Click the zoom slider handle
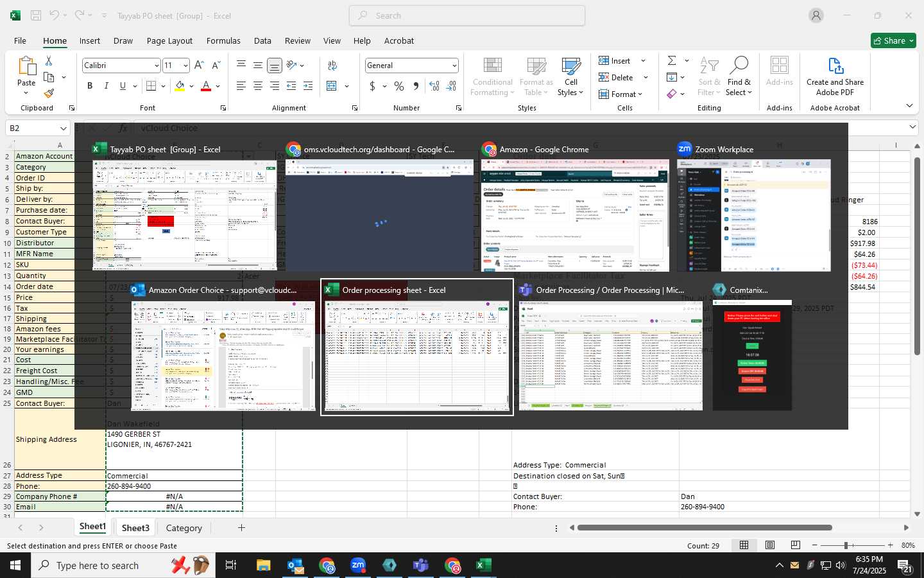This screenshot has width=924, height=578. pos(846,545)
